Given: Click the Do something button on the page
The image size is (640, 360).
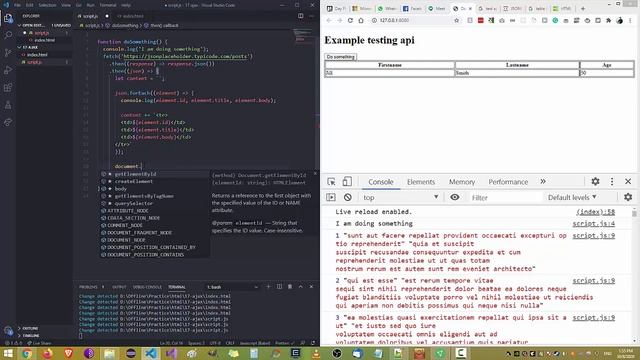Looking at the screenshot, I should click(x=341, y=57).
